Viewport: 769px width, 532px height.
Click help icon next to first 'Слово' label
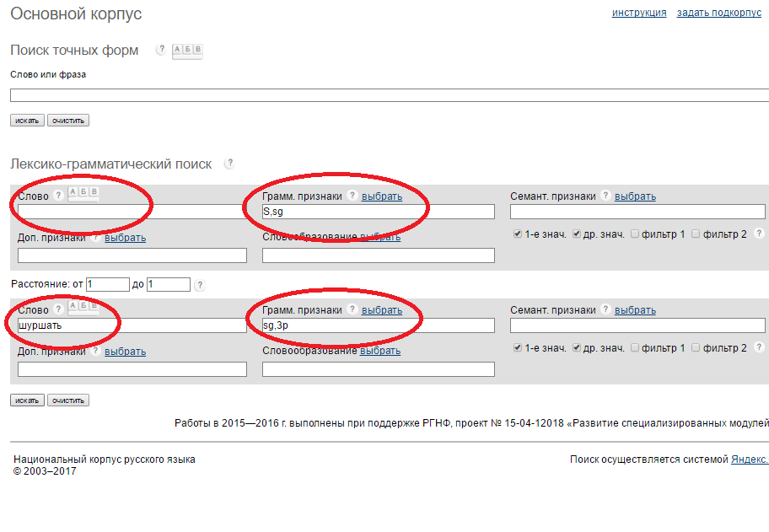(x=58, y=195)
